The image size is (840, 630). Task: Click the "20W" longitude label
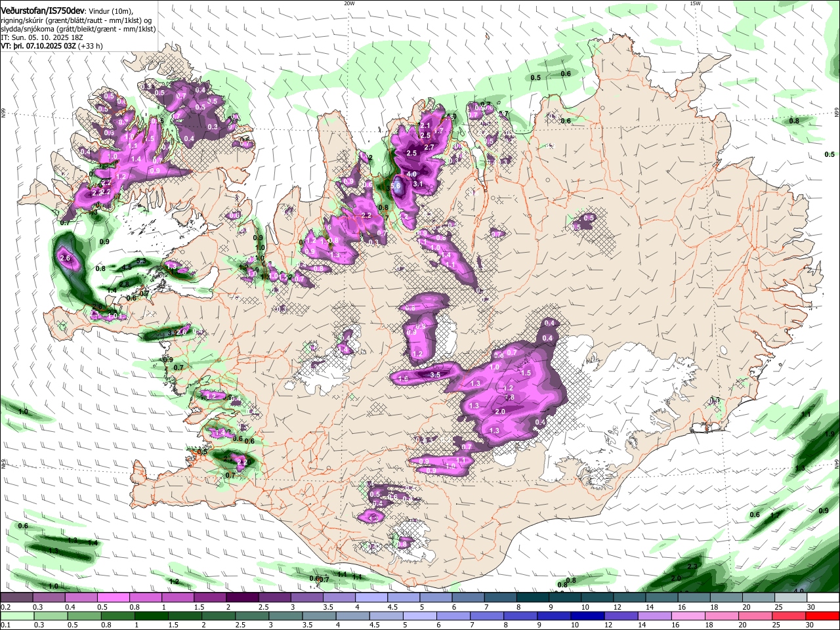point(349,3)
